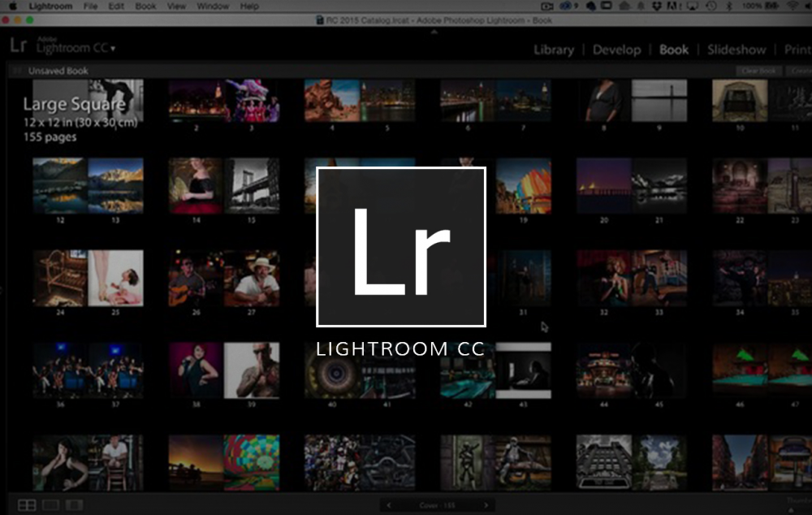Select the Book module tab

click(x=674, y=50)
